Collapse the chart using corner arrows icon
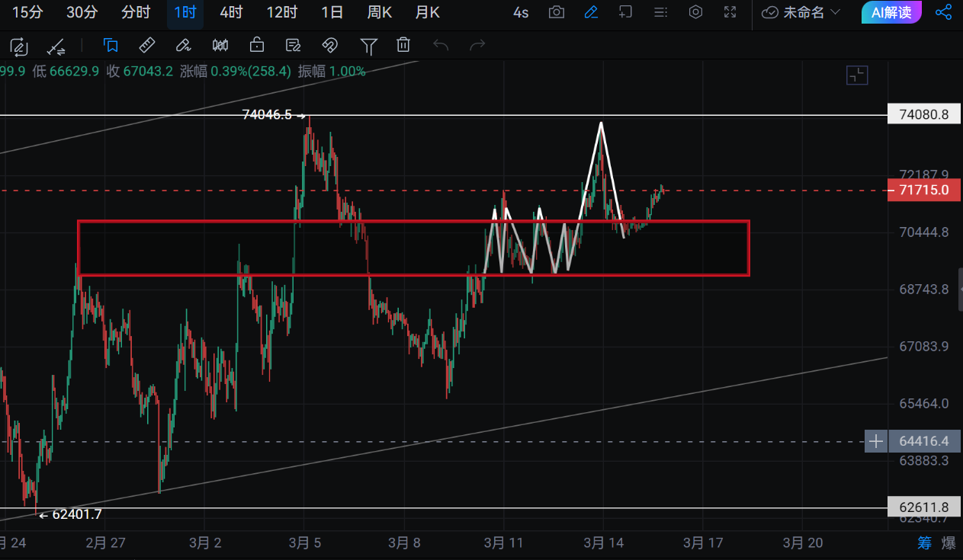 (x=857, y=75)
